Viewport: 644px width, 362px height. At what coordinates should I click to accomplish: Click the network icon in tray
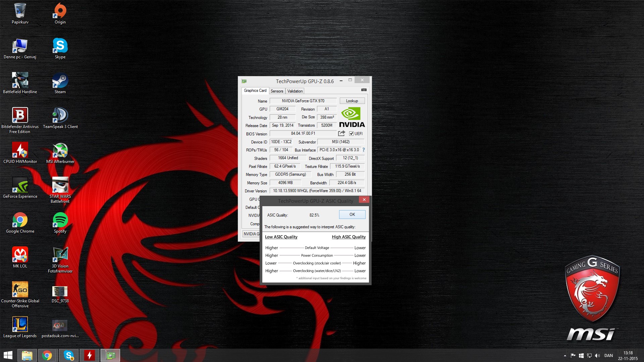589,356
